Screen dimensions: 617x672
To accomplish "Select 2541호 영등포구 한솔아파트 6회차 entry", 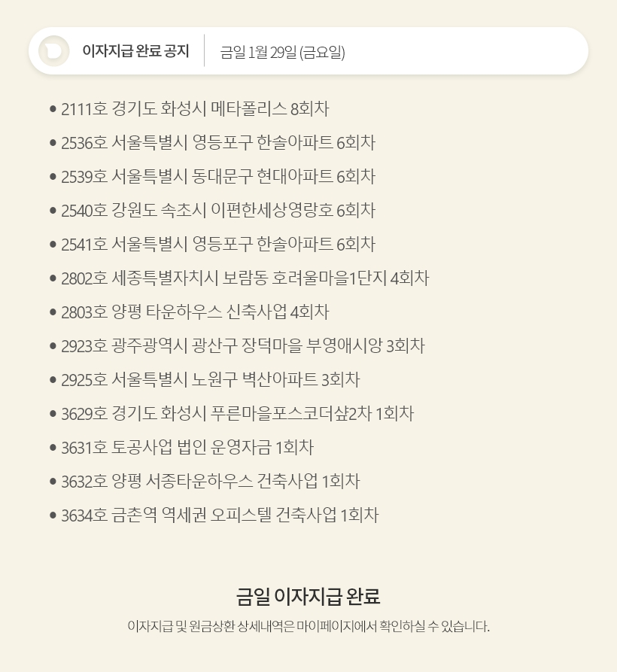I will tap(218, 245).
